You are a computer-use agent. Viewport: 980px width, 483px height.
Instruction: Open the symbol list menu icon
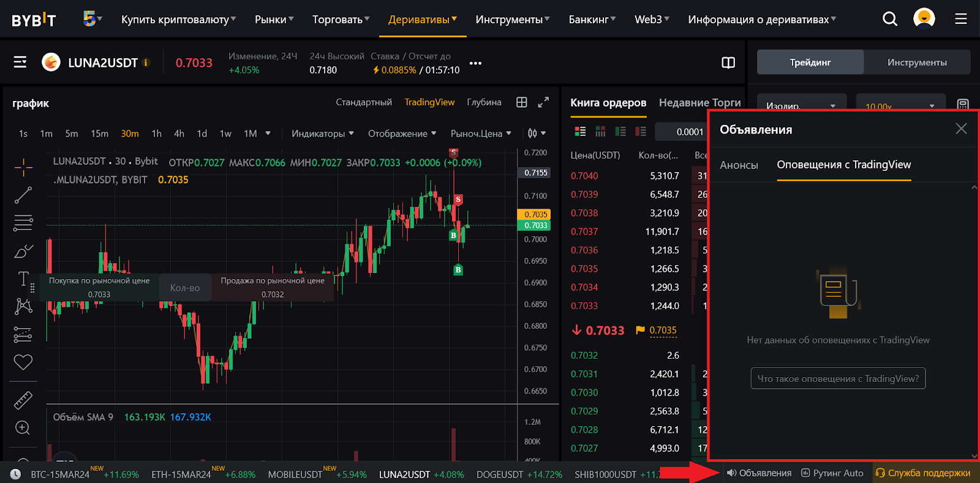coord(20,62)
